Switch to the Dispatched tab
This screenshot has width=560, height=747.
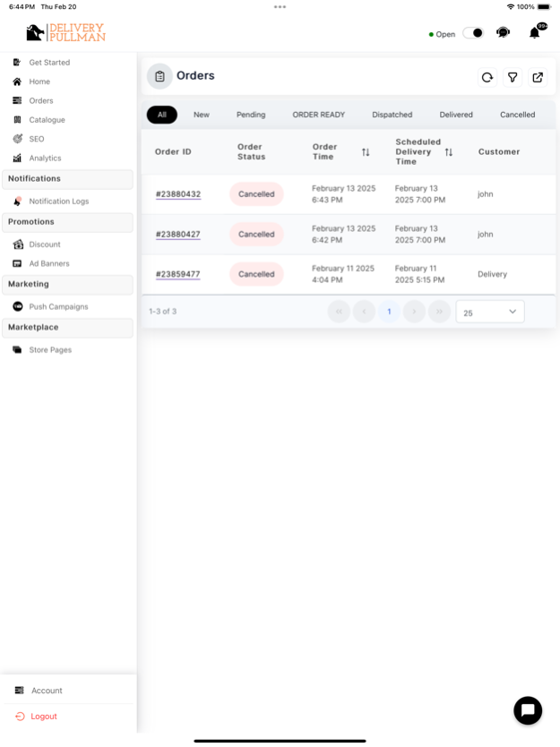(x=392, y=115)
